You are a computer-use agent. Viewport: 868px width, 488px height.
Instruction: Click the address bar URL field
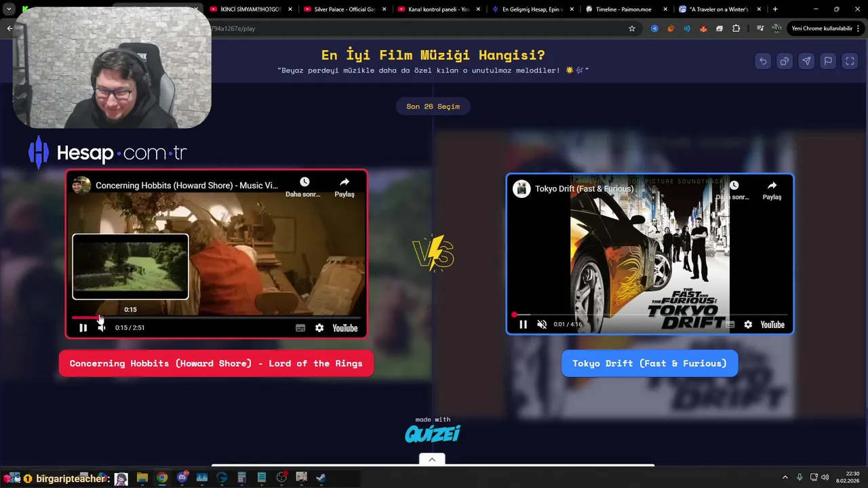pos(420,28)
